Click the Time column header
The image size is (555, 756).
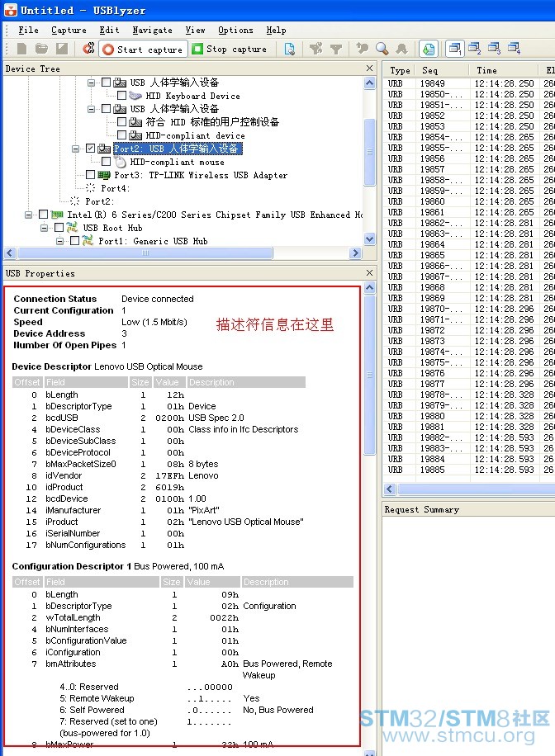click(503, 70)
